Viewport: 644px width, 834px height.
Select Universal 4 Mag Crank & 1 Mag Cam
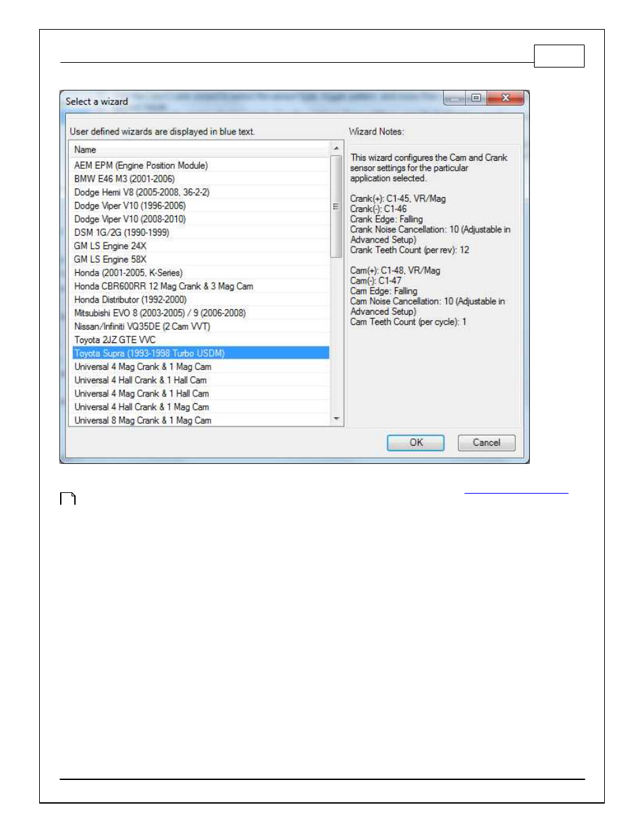click(200, 367)
